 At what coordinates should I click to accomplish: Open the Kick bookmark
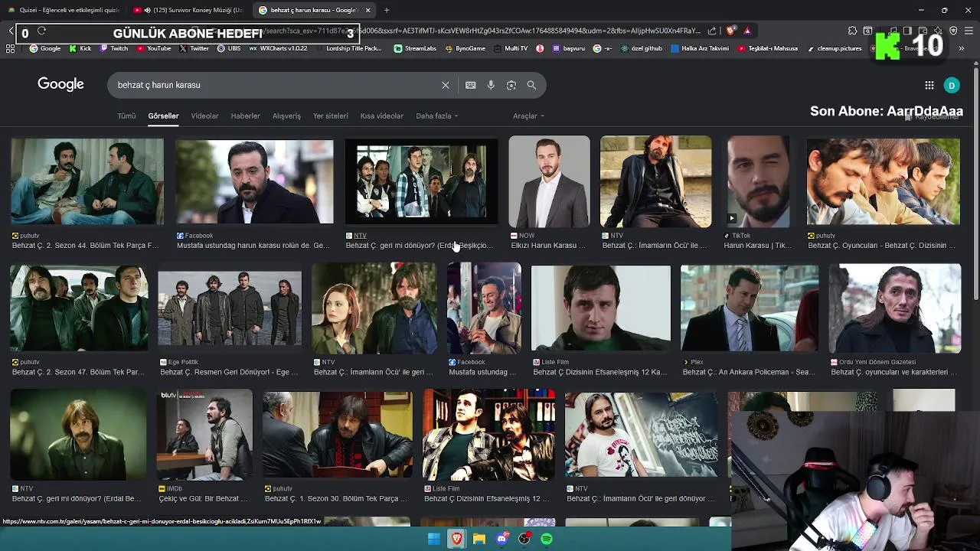click(x=80, y=48)
